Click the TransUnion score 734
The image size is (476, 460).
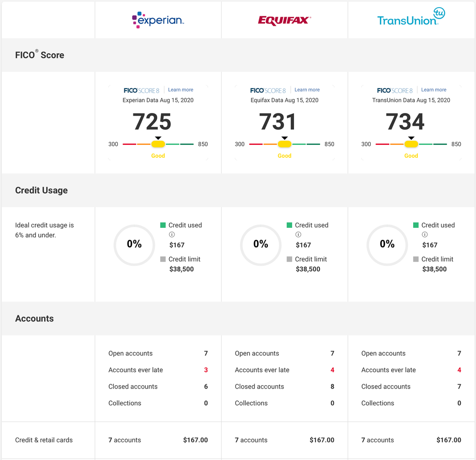(405, 122)
